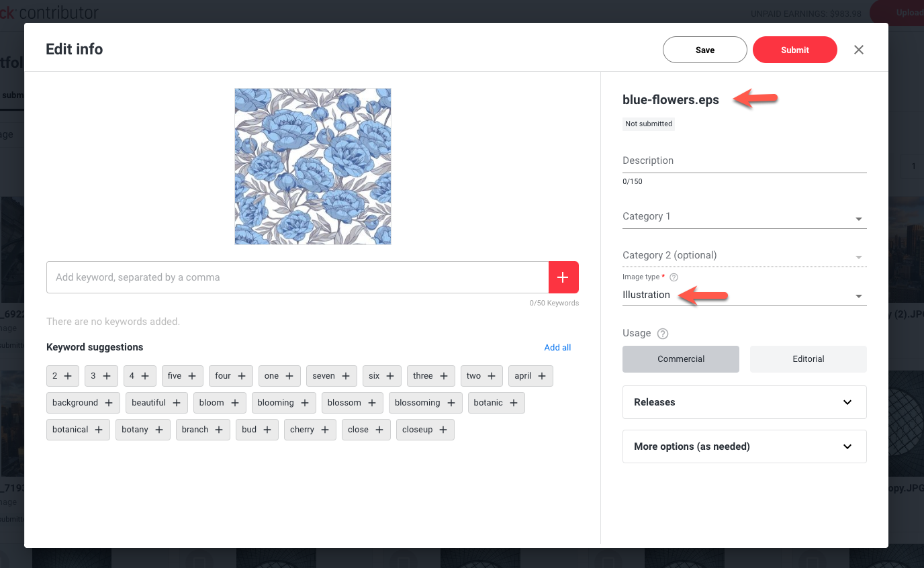
Task: Click the help icon next to Usage
Action: pos(663,334)
